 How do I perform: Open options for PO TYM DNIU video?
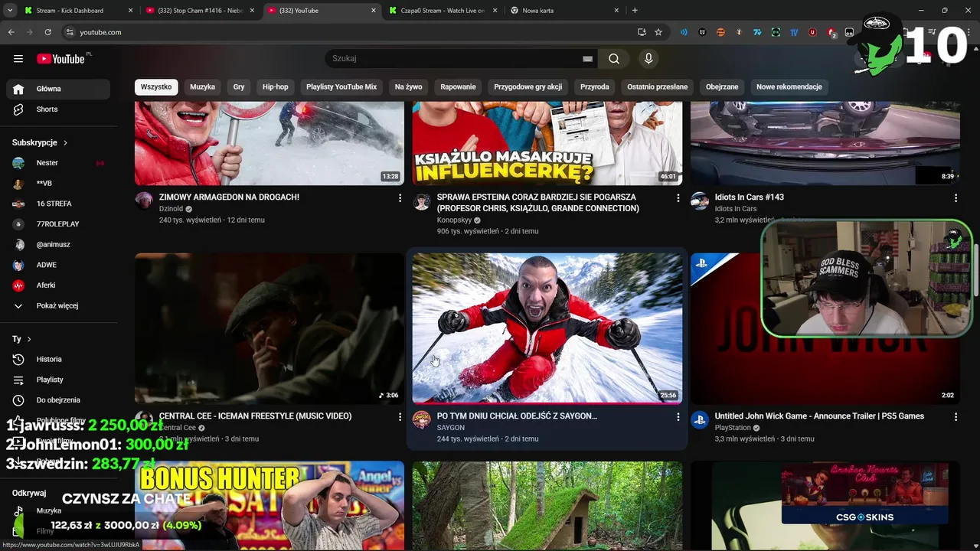[x=678, y=417]
